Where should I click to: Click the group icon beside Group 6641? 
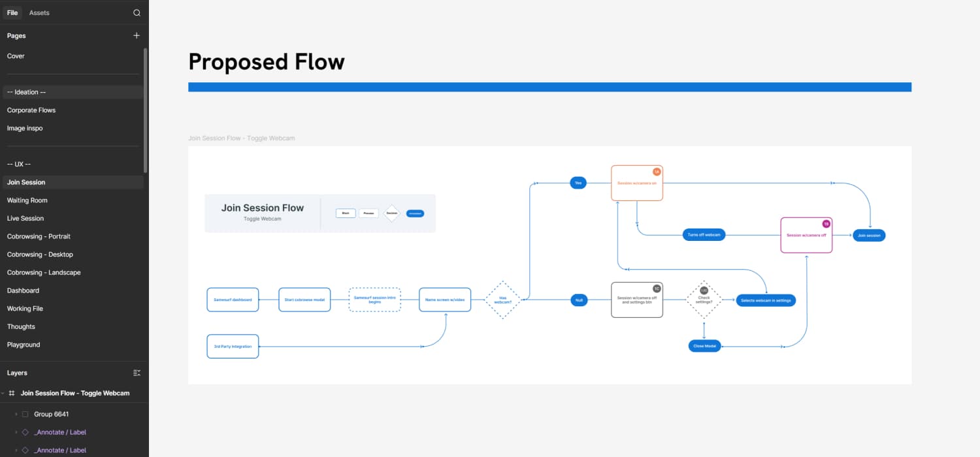pyautogui.click(x=25, y=413)
